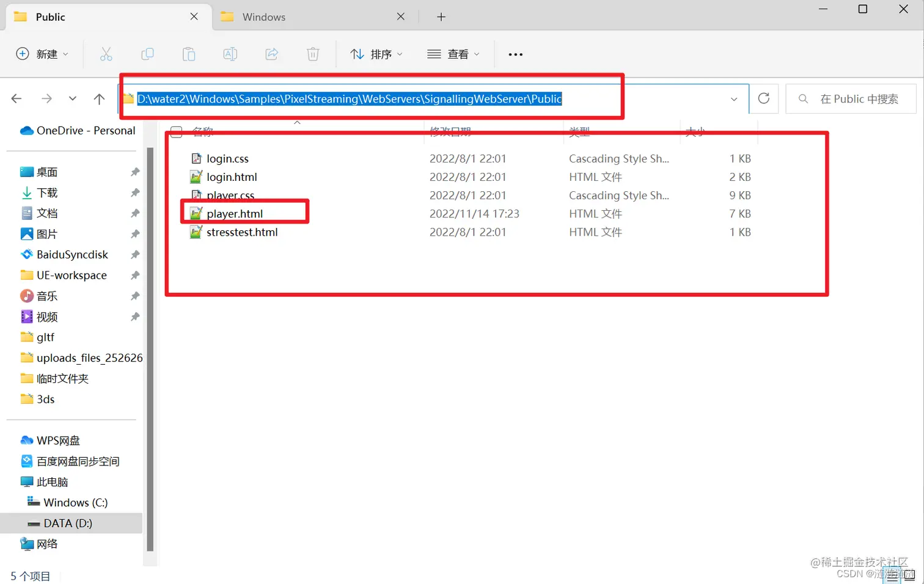Click the Paste icon in the toolbar

pyautogui.click(x=189, y=54)
